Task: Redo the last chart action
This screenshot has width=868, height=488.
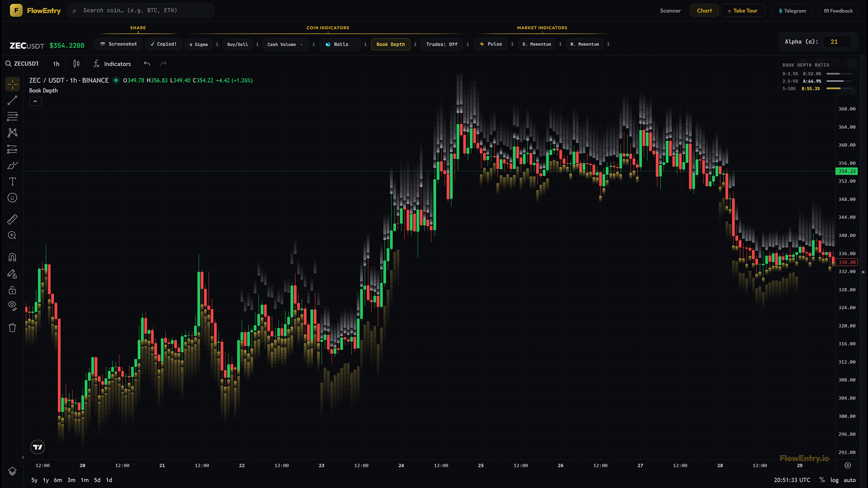Action: click(x=163, y=64)
